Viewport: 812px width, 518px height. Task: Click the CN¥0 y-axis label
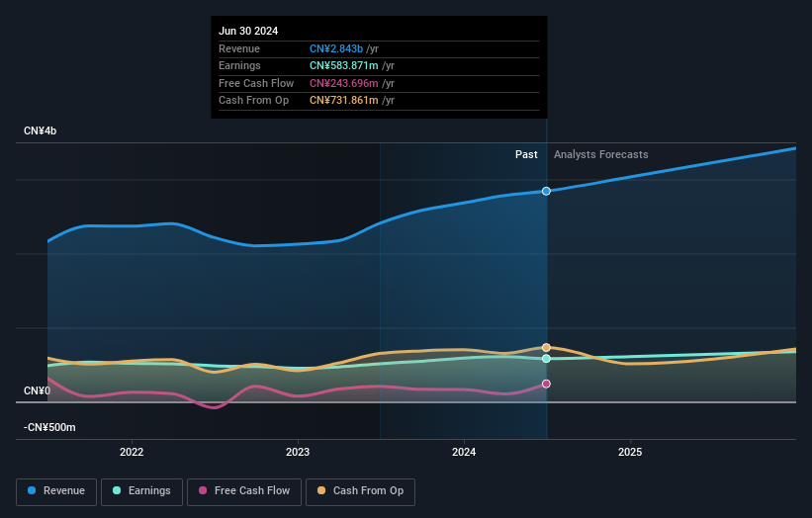tap(38, 390)
